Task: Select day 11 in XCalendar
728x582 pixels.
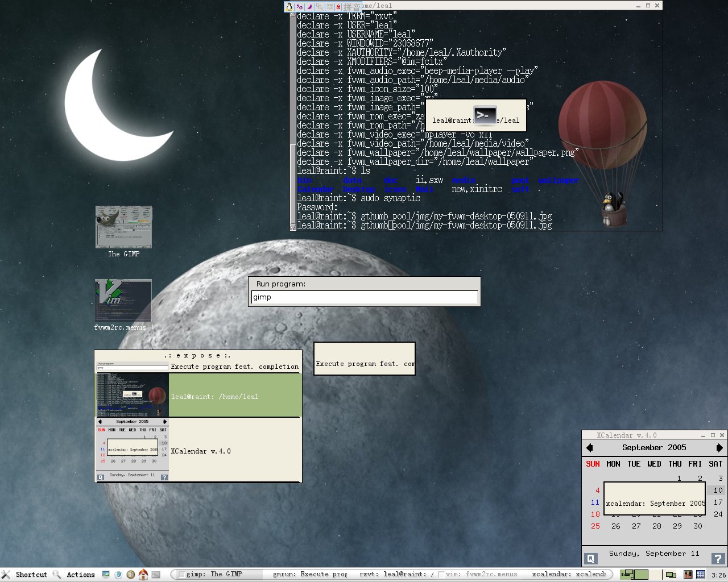Action: (x=595, y=502)
